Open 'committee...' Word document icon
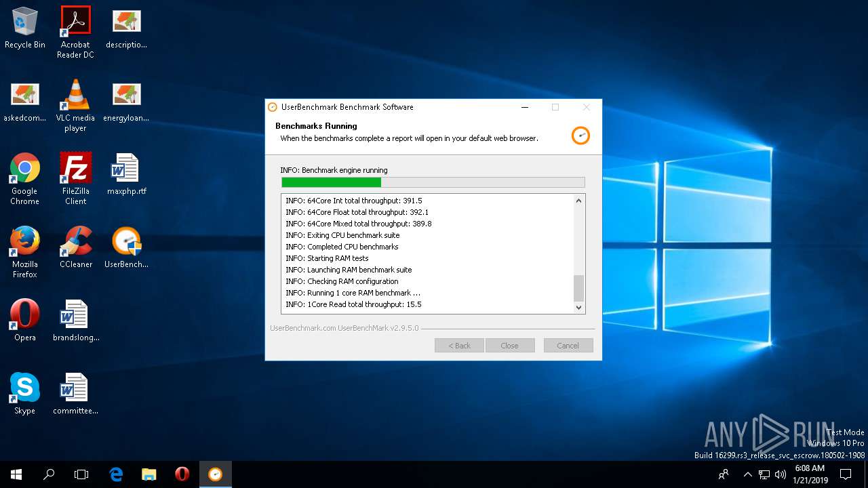The height and width of the screenshot is (488, 868). coord(75,394)
